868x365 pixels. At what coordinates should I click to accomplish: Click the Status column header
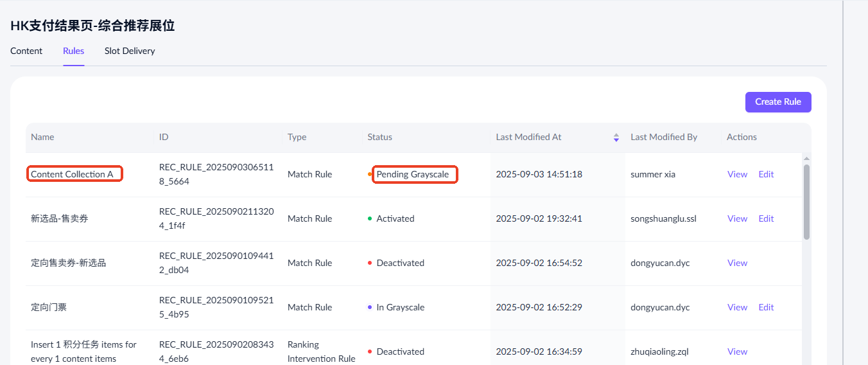pos(379,137)
